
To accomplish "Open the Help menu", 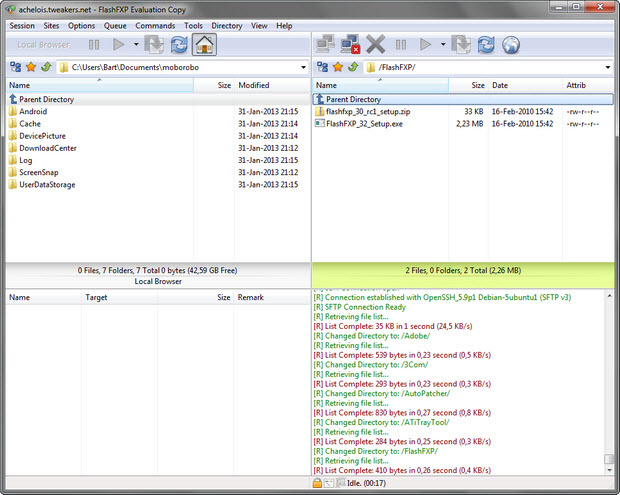I will point(284,26).
